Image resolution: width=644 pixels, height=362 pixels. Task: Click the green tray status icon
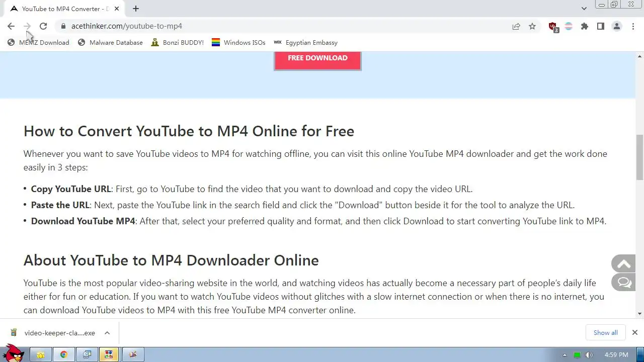click(x=577, y=355)
